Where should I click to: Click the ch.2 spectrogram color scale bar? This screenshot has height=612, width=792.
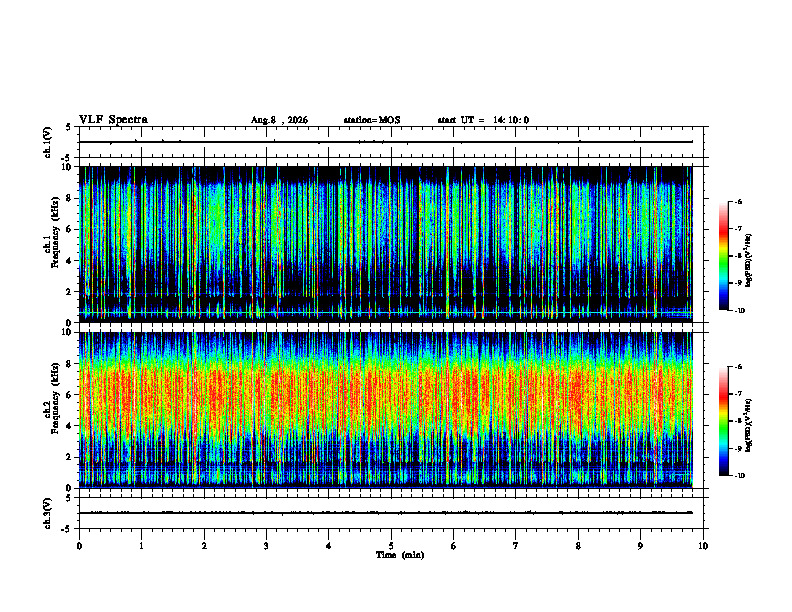724,421
